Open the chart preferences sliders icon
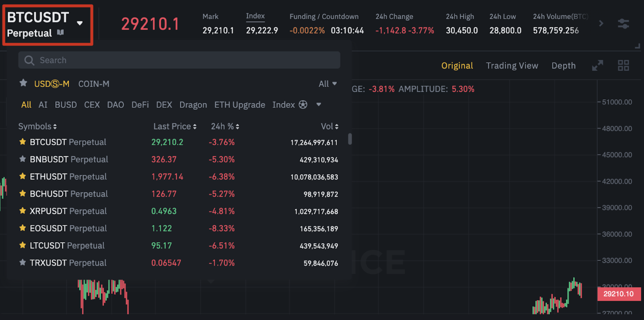 [x=623, y=24]
